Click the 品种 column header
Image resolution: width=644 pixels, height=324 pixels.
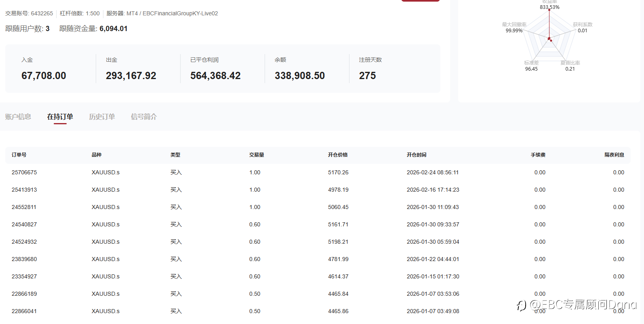tap(97, 155)
